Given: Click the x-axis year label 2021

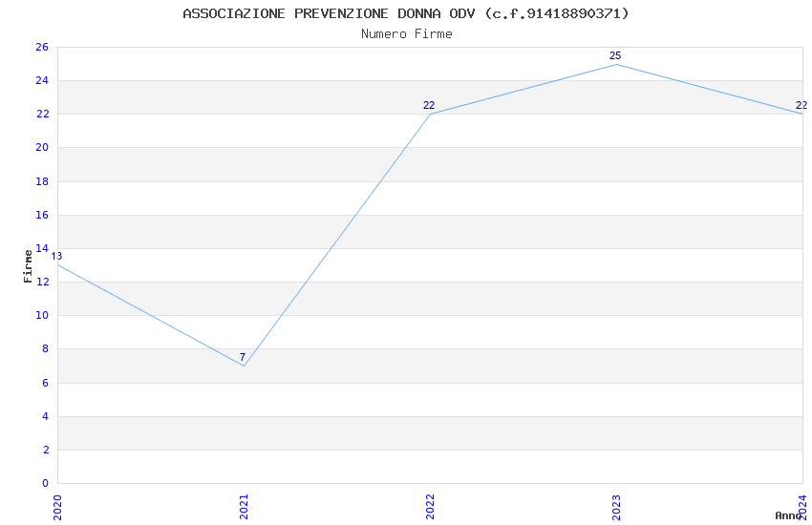Looking at the screenshot, I should 244,508.
